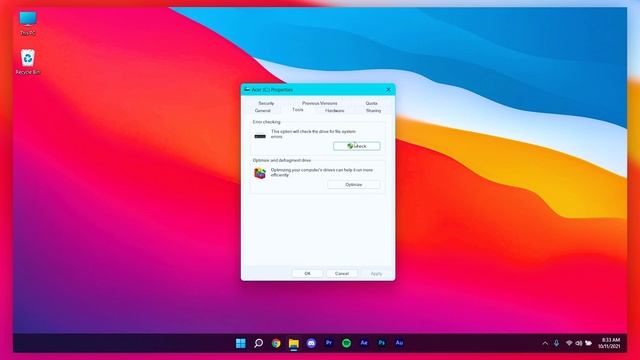The height and width of the screenshot is (360, 640).
Task: Open clock and date calendar
Action: point(609,343)
